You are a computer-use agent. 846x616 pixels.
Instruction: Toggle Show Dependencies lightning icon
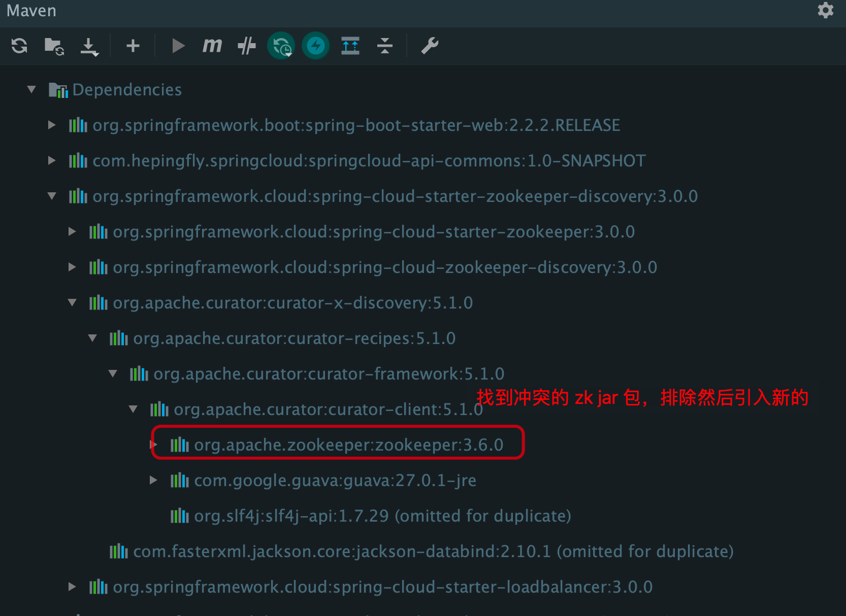(x=316, y=46)
